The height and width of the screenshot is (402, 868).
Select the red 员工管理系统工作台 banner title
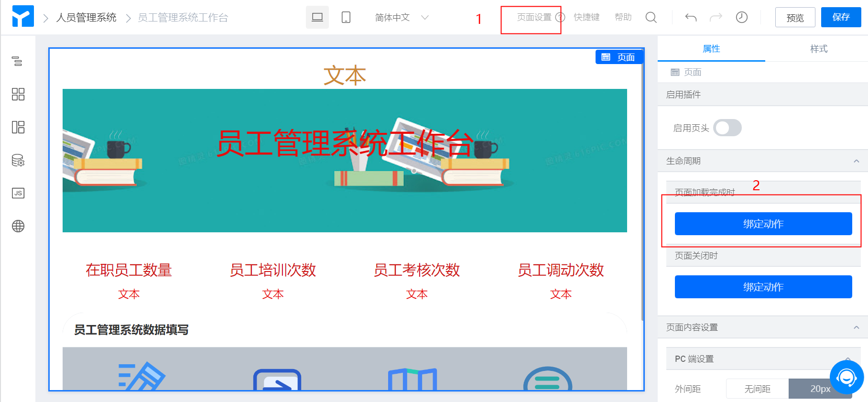345,143
